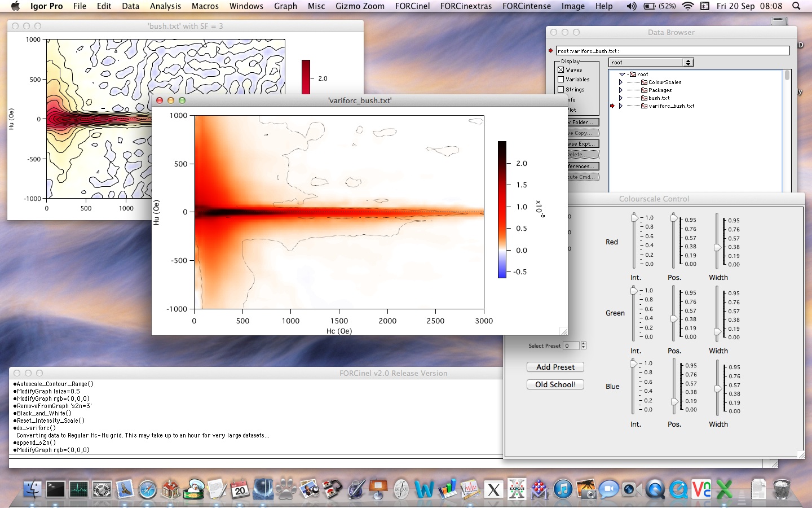Screen dimensions: 812x508
Task: Open iTunes music note dock icon
Action: pyautogui.click(x=563, y=489)
